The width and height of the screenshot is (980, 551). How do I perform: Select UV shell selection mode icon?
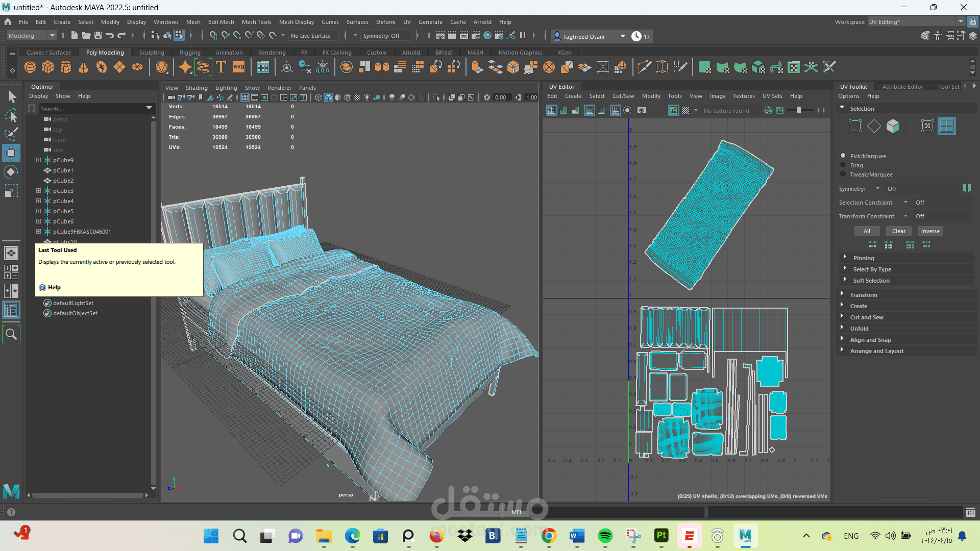[x=946, y=126]
